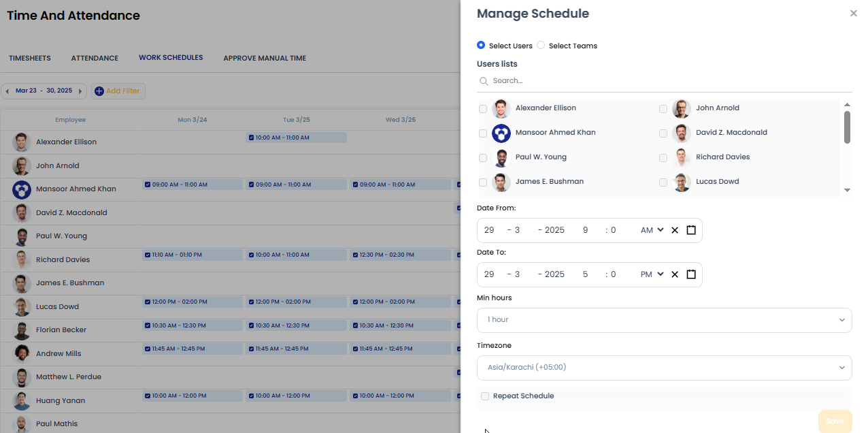Clear the Date To field with the X icon
This screenshot has width=868, height=433.
(x=674, y=274)
